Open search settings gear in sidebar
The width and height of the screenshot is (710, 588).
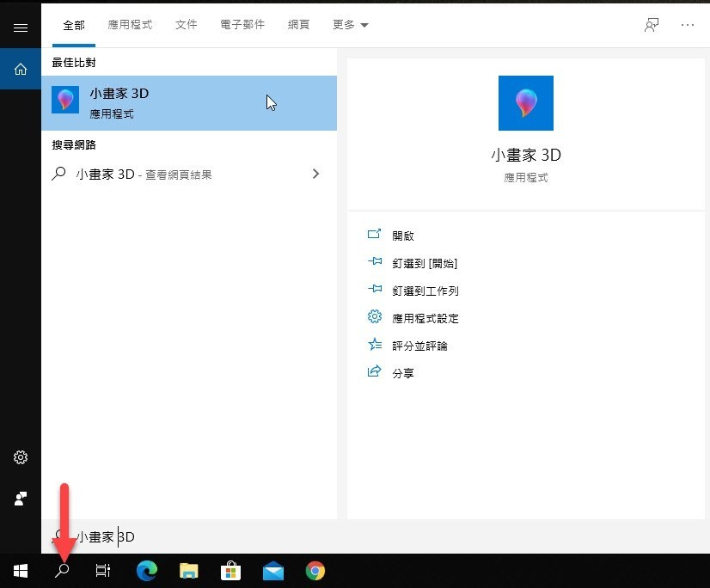(21, 457)
